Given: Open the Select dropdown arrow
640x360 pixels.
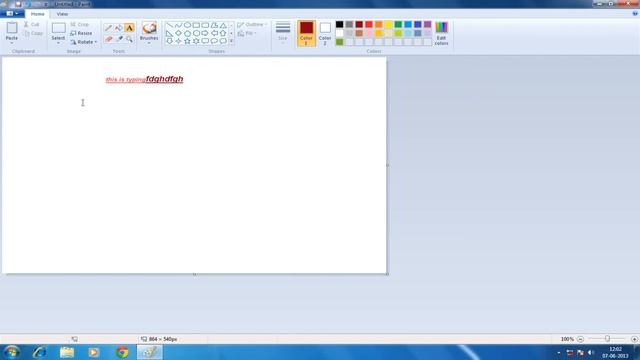Looking at the screenshot, I should 58,43.
